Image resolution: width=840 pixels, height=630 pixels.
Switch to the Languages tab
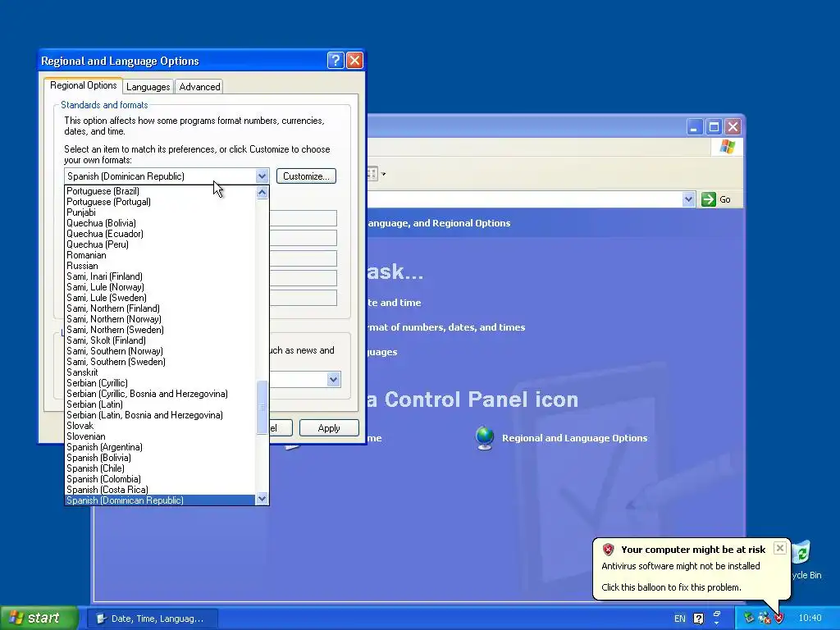148,87
